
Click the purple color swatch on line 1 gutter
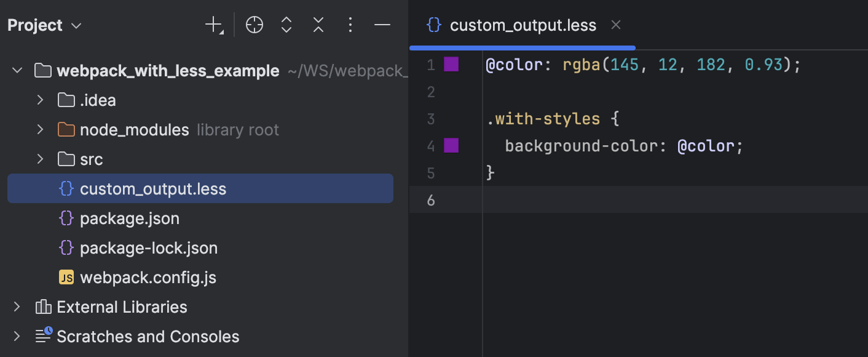coord(451,64)
